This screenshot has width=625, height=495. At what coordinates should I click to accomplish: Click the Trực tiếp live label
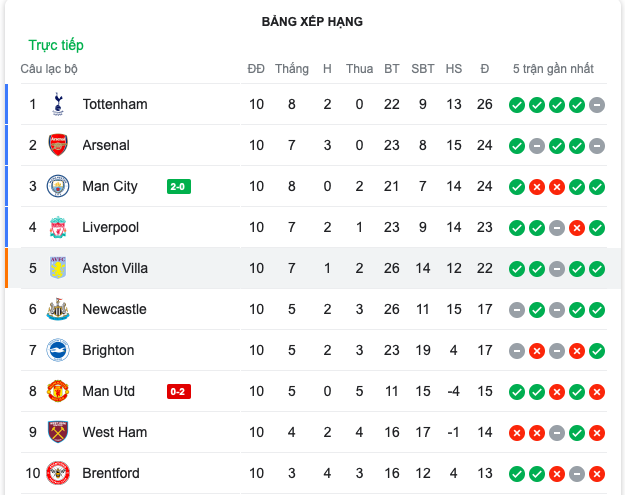click(x=56, y=45)
